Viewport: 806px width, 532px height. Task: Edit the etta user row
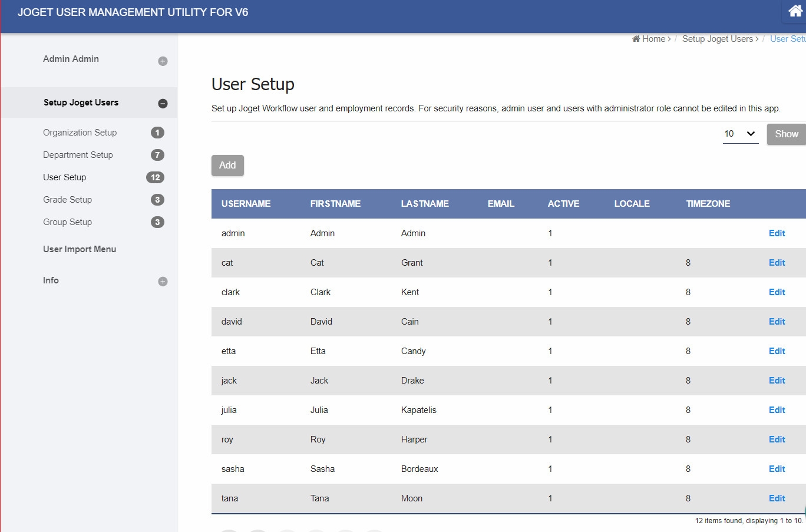tap(777, 351)
